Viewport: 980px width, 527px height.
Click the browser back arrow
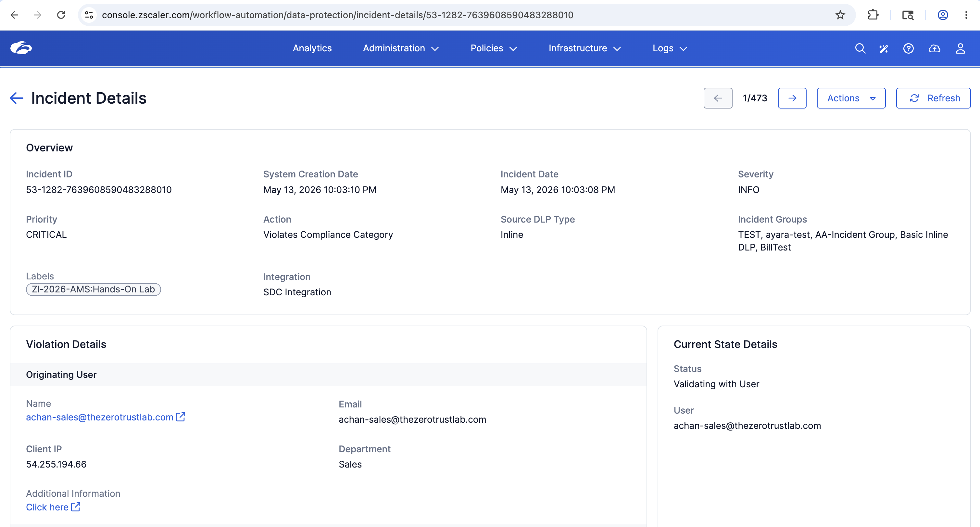[15, 15]
